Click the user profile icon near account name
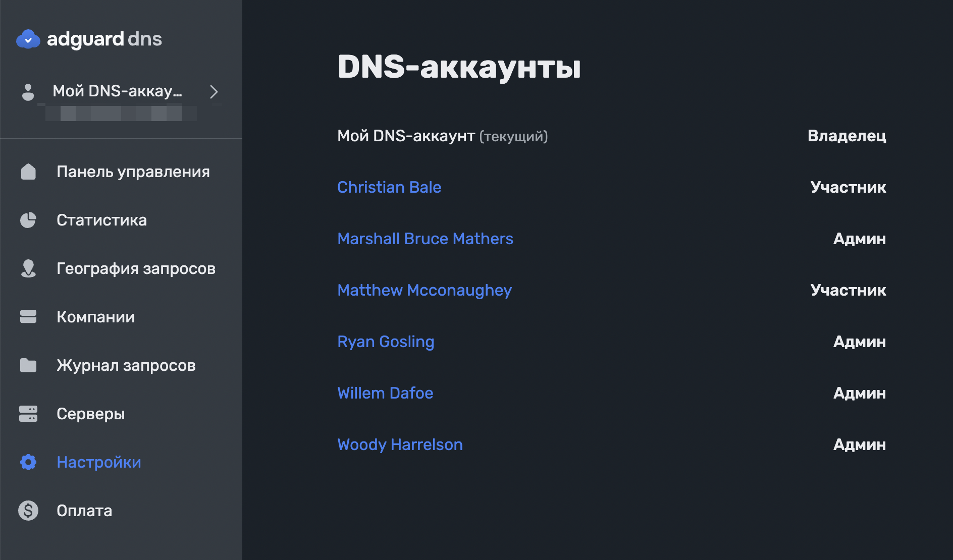Viewport: 953px width, 560px height. [28, 92]
